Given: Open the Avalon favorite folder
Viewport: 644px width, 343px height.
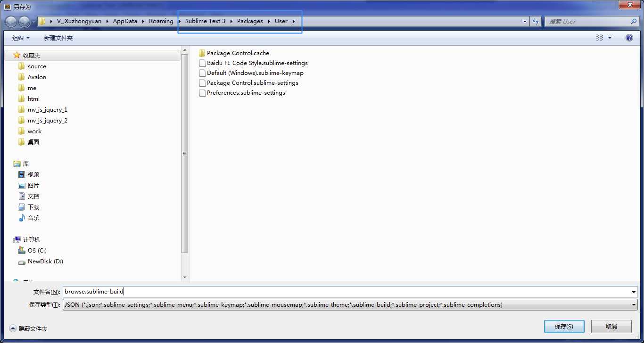Looking at the screenshot, I should point(37,77).
